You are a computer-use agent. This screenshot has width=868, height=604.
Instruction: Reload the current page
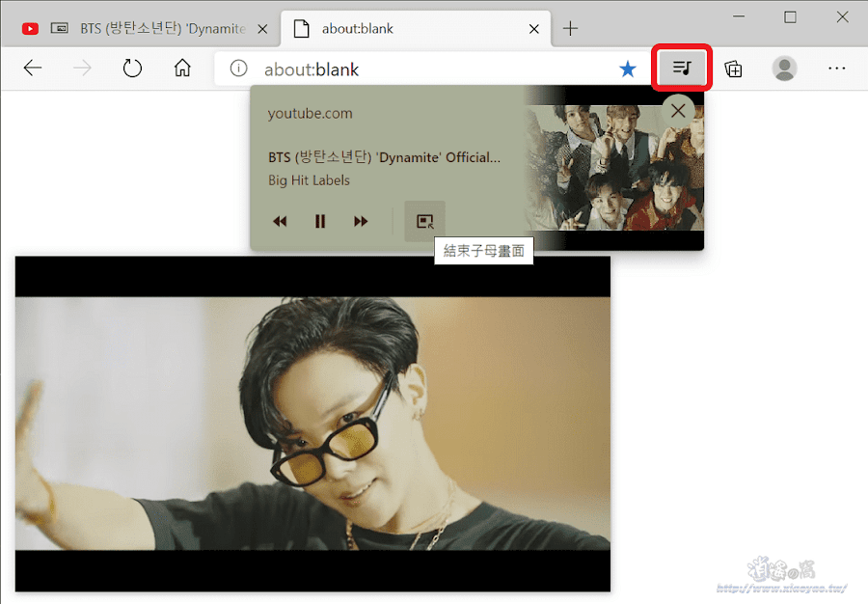click(132, 69)
